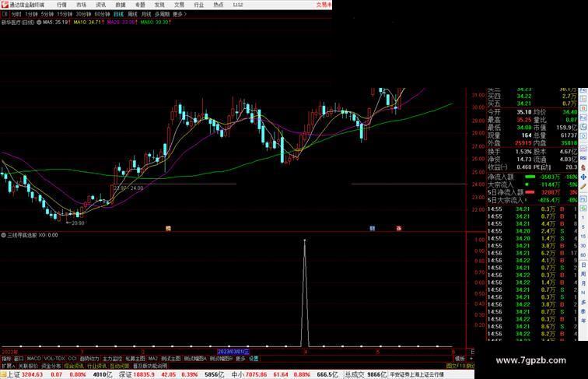
Task: Open the 资金分布 tab
Action: (51, 366)
